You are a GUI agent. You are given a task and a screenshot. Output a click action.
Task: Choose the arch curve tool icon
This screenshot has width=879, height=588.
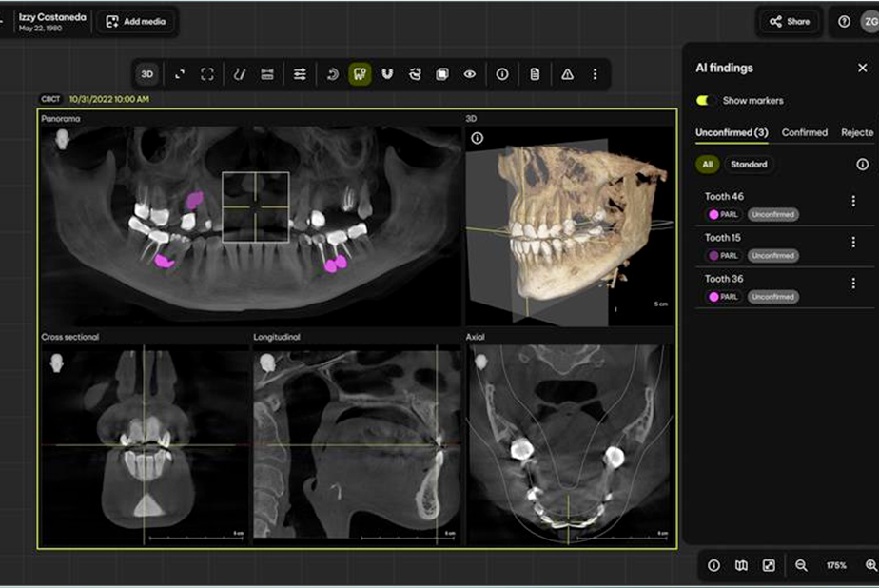pos(240,74)
